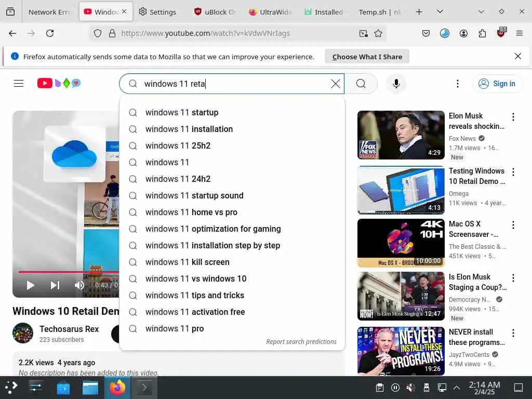Choose windows 11 activation free suggestion
The height and width of the screenshot is (399, 532).
point(232,312)
